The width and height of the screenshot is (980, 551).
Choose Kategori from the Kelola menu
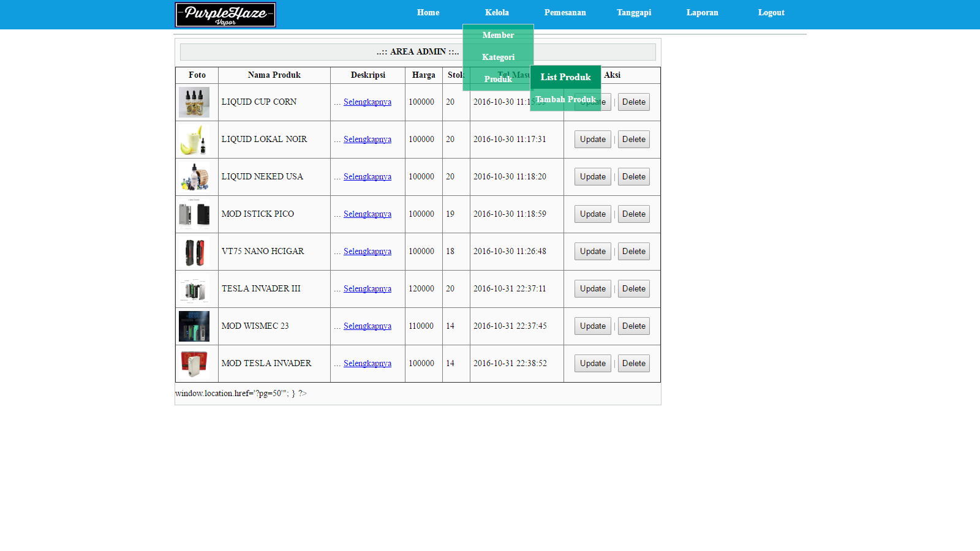pyautogui.click(x=498, y=57)
